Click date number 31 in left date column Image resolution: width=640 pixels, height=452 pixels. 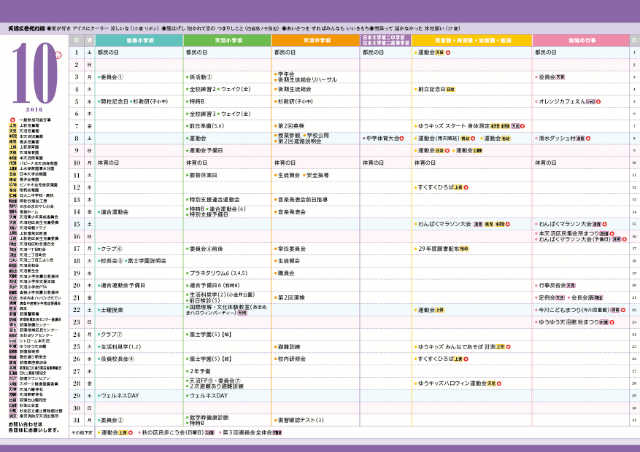[76, 420]
